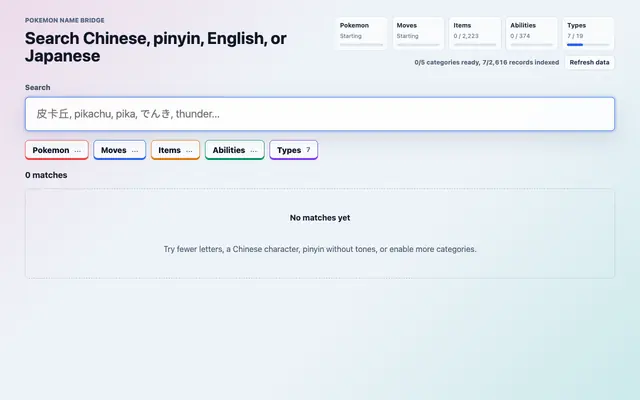Click the Abilities loading progress bar
Viewport: 640px width, 400px height.
tap(531, 44)
